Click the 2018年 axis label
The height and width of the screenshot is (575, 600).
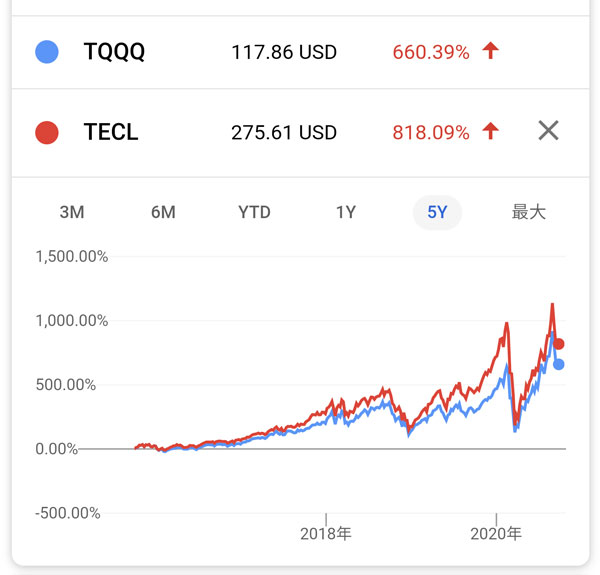click(326, 534)
